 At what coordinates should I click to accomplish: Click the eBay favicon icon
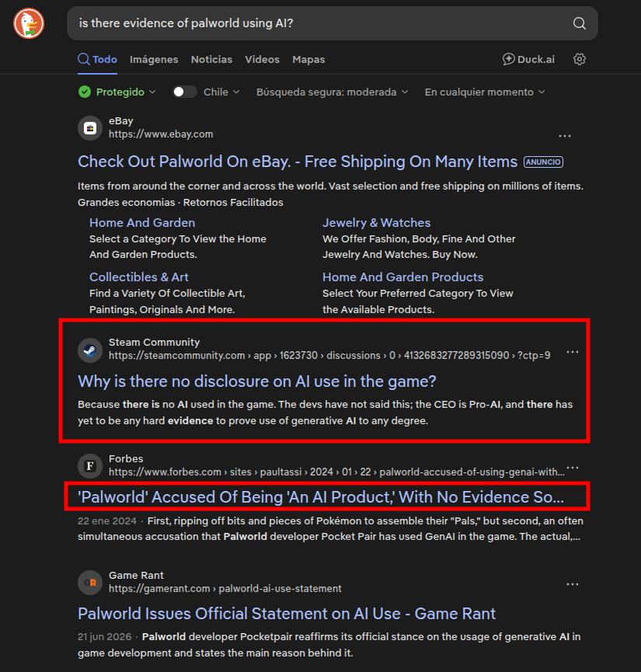[x=90, y=127]
